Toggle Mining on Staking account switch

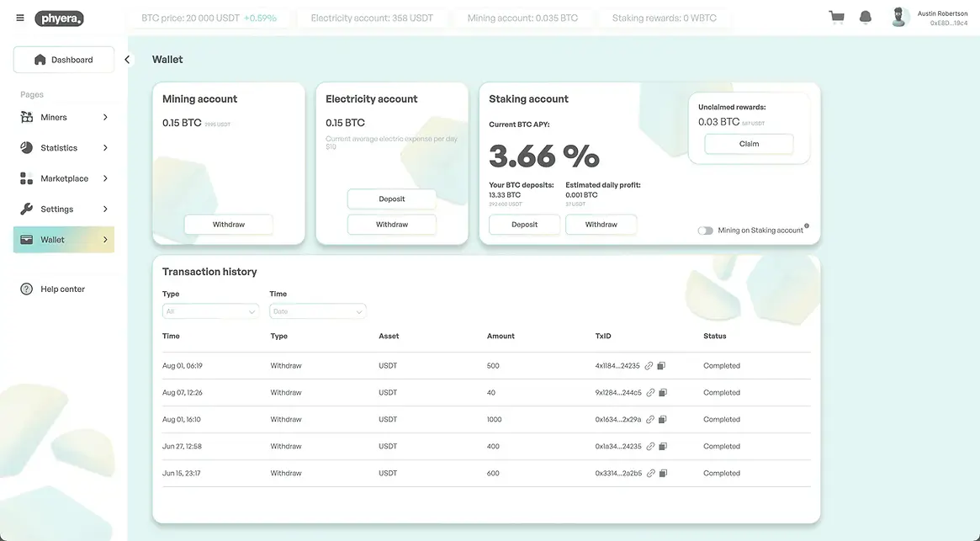tap(705, 231)
